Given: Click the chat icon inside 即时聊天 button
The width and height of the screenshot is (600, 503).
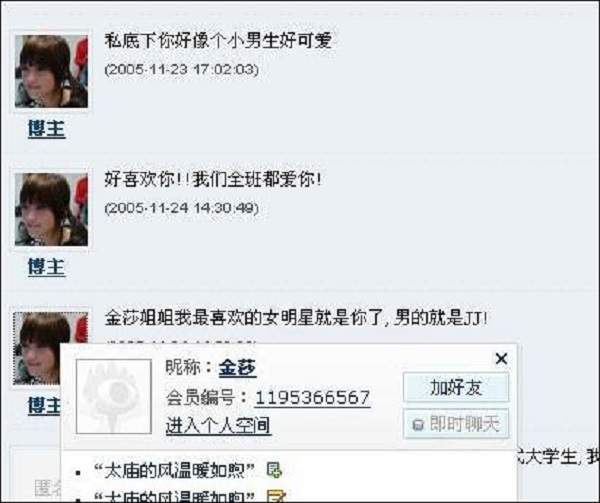Looking at the screenshot, I should [x=418, y=425].
